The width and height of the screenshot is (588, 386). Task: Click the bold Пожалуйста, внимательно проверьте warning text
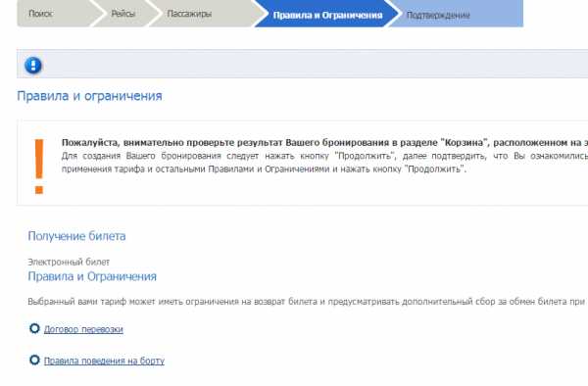[324, 143]
